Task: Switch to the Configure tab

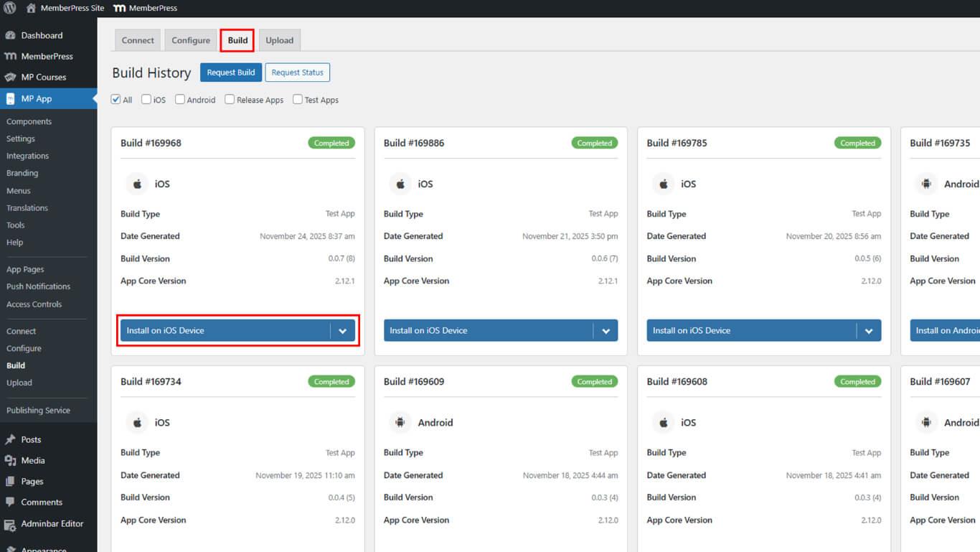Action: [191, 40]
